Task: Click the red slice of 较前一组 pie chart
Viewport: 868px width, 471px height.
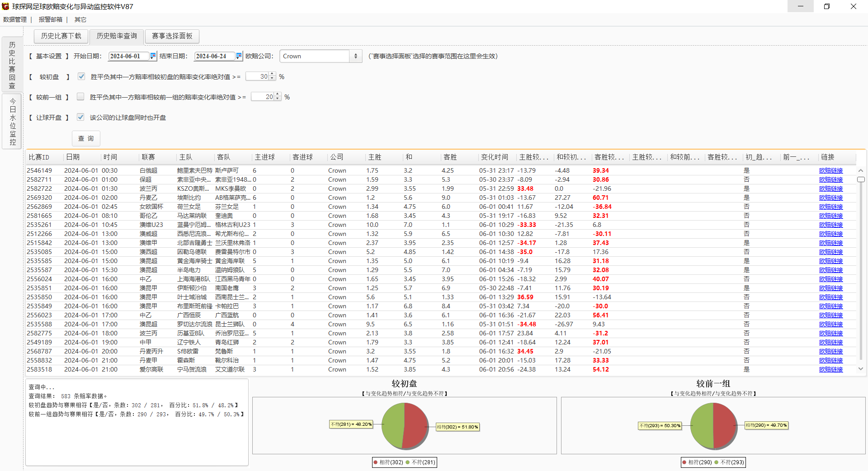Action: coord(725,425)
